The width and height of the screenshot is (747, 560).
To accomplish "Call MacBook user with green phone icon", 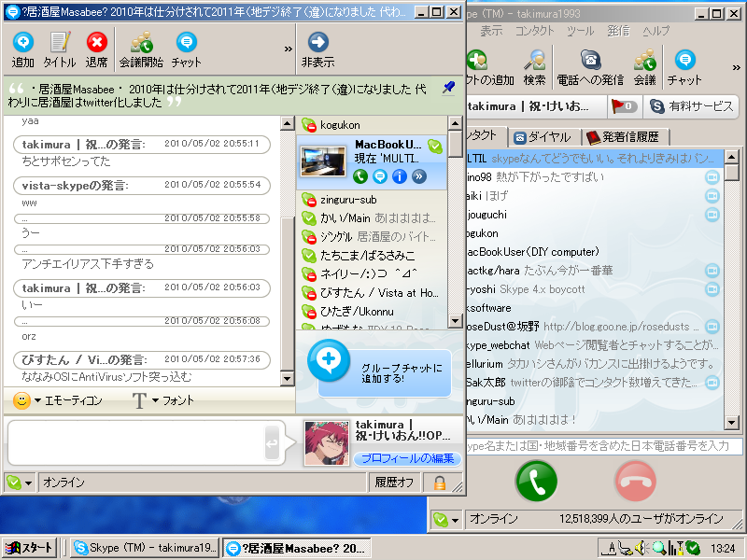I will pos(360,176).
